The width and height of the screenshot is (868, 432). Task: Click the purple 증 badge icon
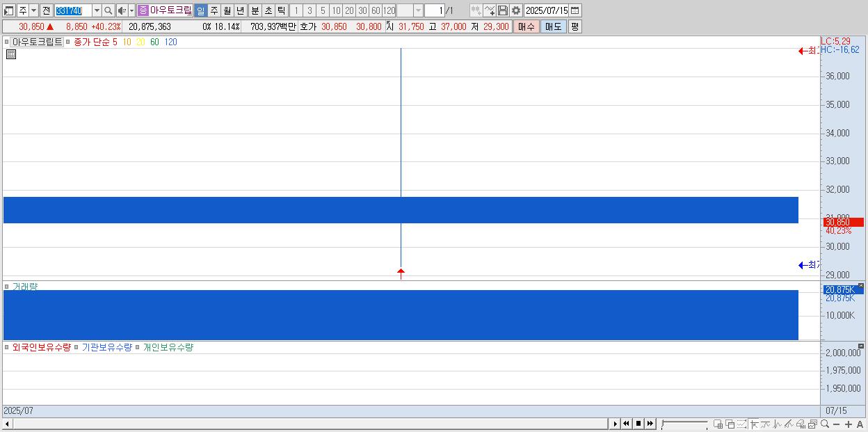pyautogui.click(x=143, y=10)
